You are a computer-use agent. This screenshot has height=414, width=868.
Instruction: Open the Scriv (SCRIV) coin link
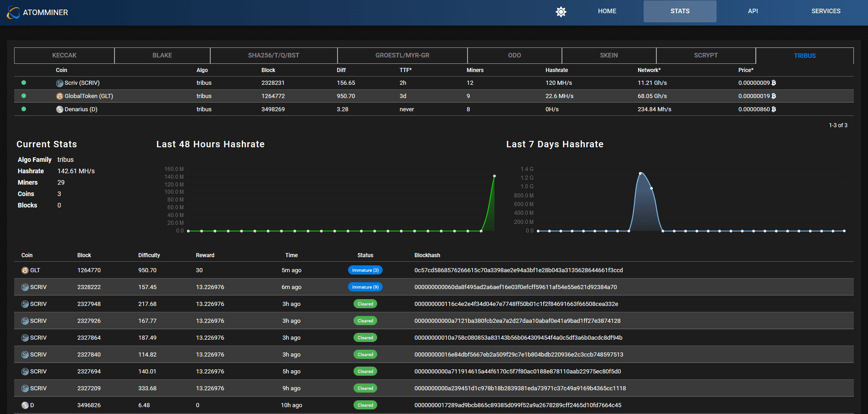[82, 83]
